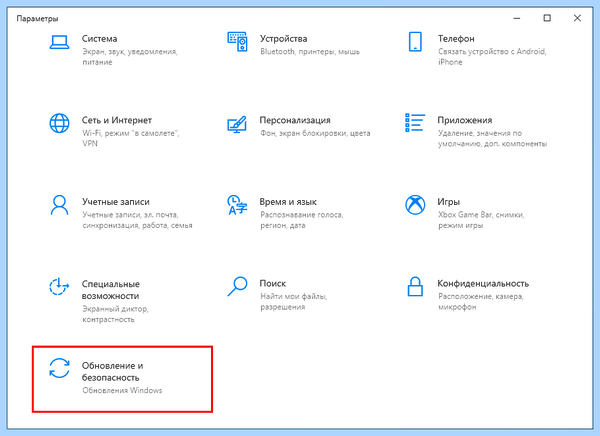Click the Параметры window title

click(x=37, y=18)
